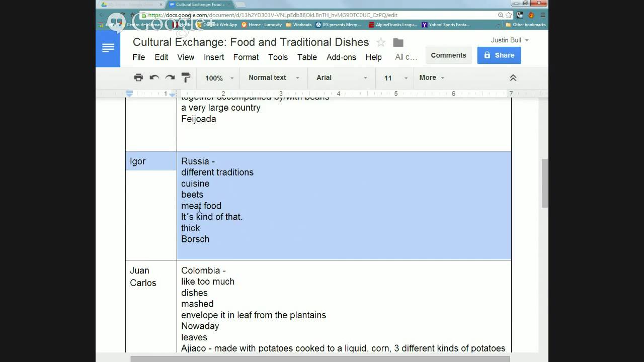Undo the last action
The width and height of the screenshot is (644, 362).
coord(154,77)
